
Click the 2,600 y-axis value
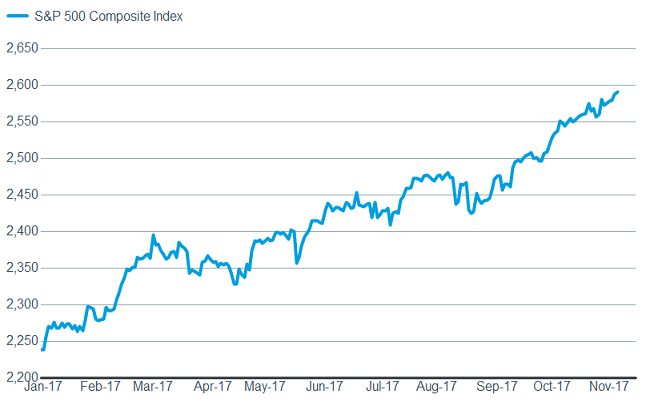[21, 85]
